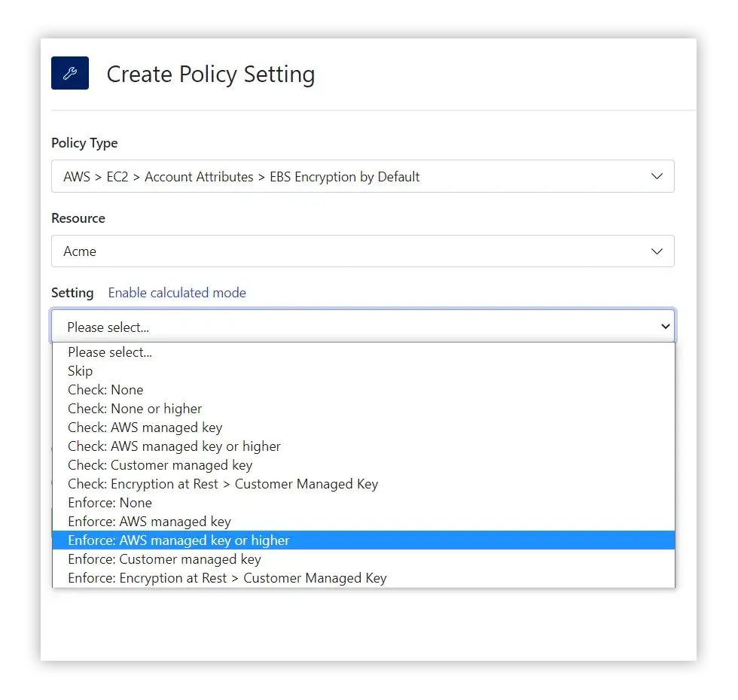This screenshot has width=738, height=700.
Task: Pick Check: AWS managed key
Action: [363, 428]
